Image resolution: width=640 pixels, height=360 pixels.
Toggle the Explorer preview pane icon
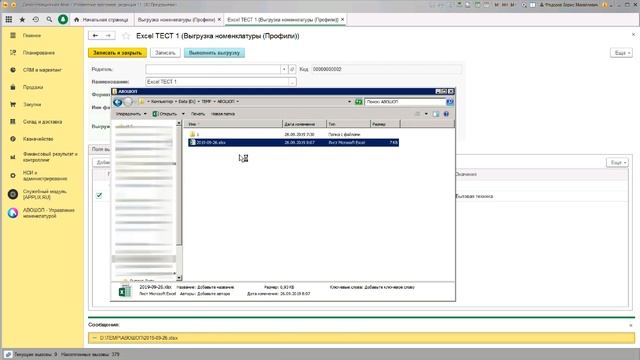[436, 114]
